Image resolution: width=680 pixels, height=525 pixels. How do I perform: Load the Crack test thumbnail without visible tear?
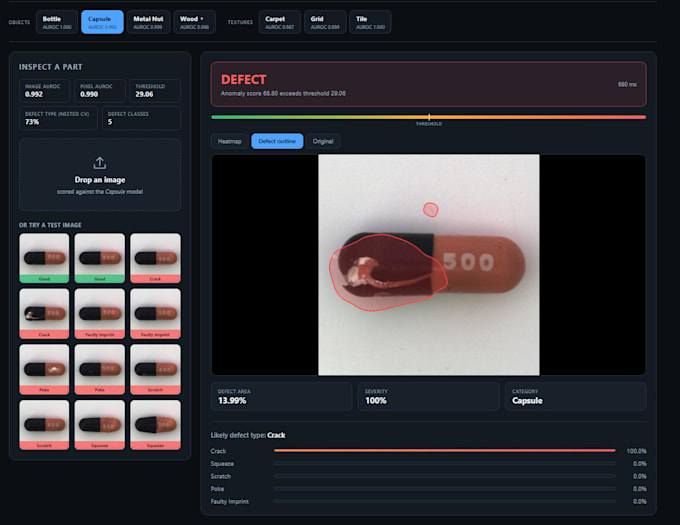coord(155,258)
